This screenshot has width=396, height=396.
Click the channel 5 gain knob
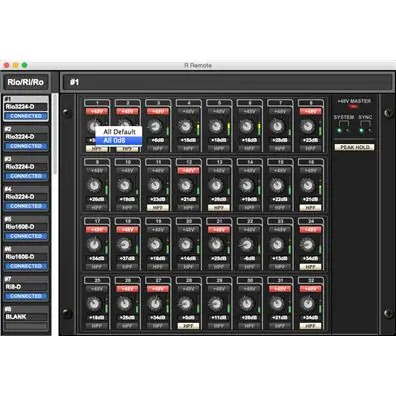(x=216, y=126)
